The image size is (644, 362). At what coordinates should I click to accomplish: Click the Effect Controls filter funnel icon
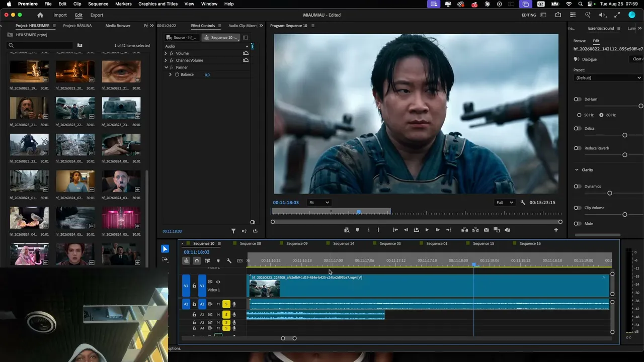(x=233, y=231)
